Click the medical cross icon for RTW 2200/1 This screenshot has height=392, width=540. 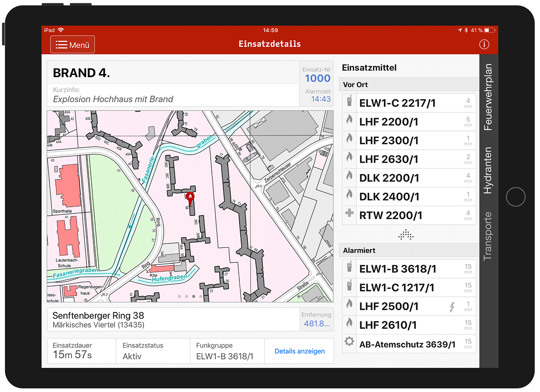(x=349, y=213)
